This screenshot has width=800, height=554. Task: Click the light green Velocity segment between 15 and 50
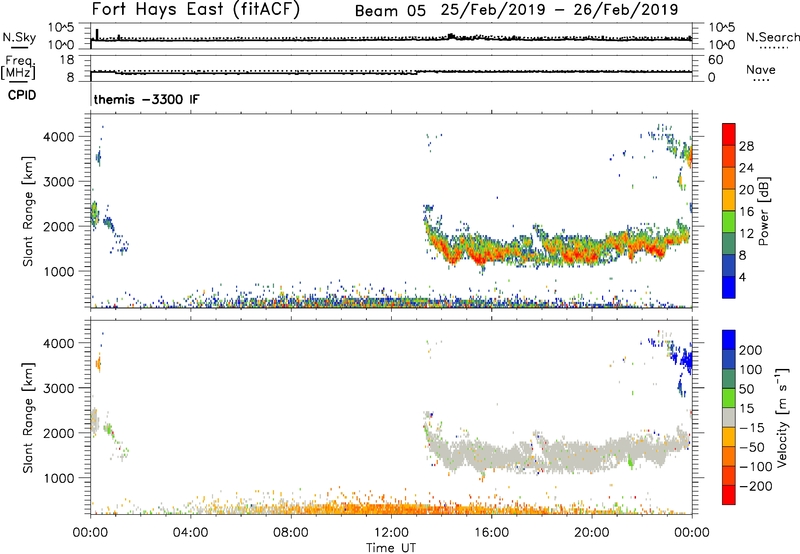729,398
